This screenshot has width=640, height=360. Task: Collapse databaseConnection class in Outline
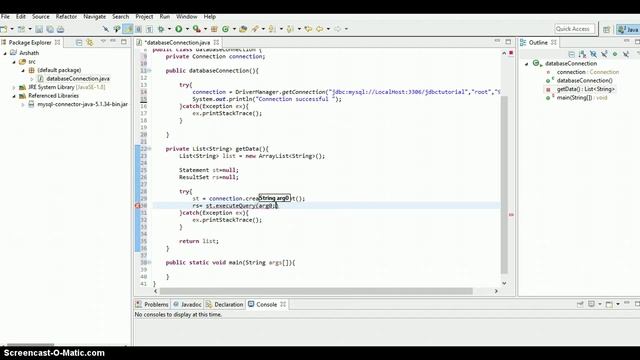tap(527, 64)
